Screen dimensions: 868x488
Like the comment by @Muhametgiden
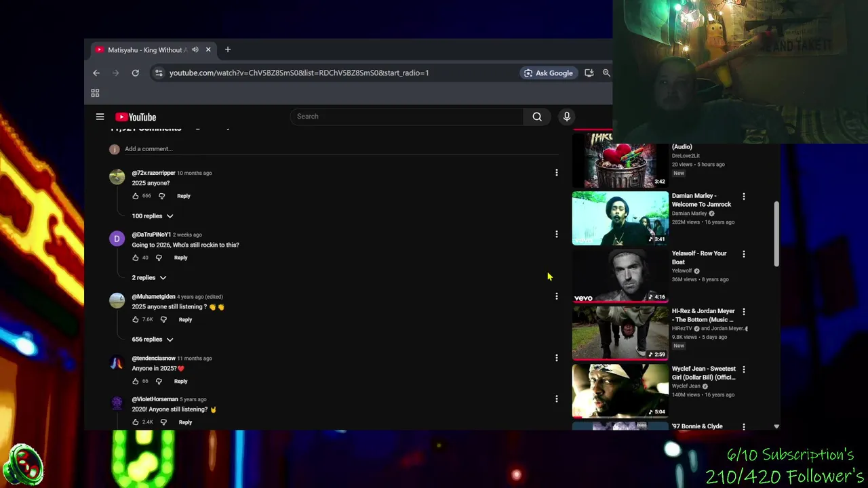[x=136, y=319]
